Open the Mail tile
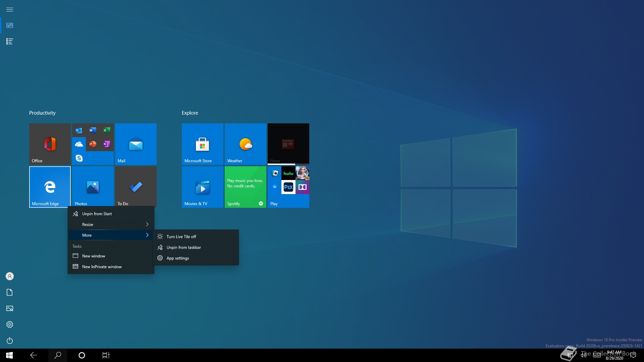The height and width of the screenshot is (362, 644). click(136, 144)
